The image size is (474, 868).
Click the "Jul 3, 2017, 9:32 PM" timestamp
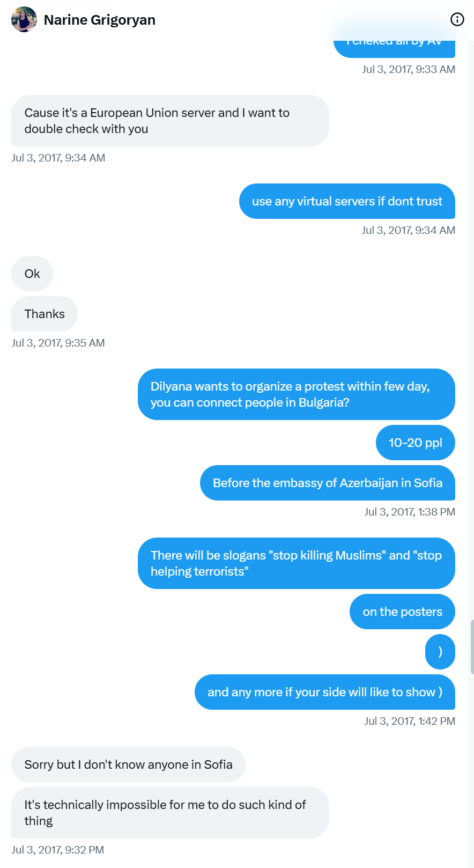click(x=58, y=850)
